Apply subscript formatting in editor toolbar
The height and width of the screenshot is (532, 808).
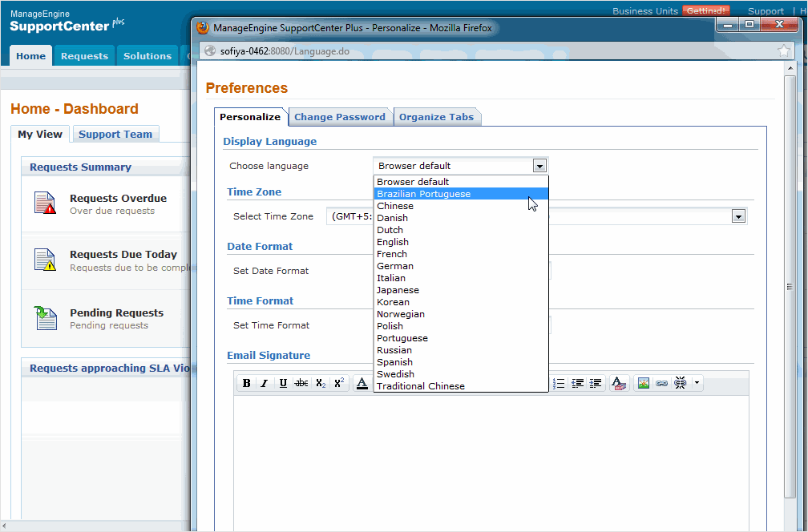coord(321,384)
